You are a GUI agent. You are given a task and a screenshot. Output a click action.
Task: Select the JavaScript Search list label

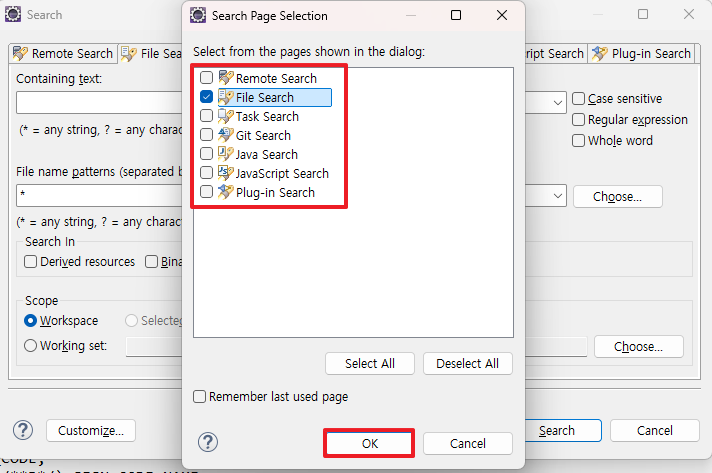[x=282, y=174]
